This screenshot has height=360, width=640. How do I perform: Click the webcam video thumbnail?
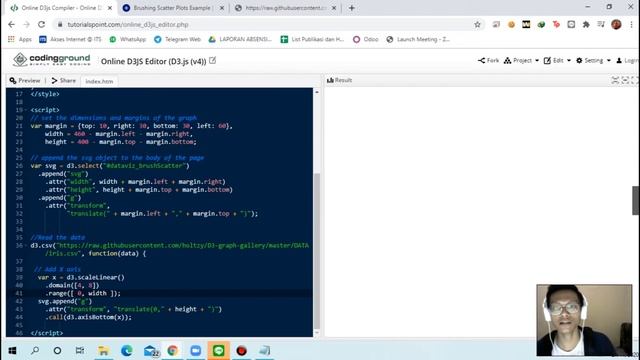pos(584,320)
